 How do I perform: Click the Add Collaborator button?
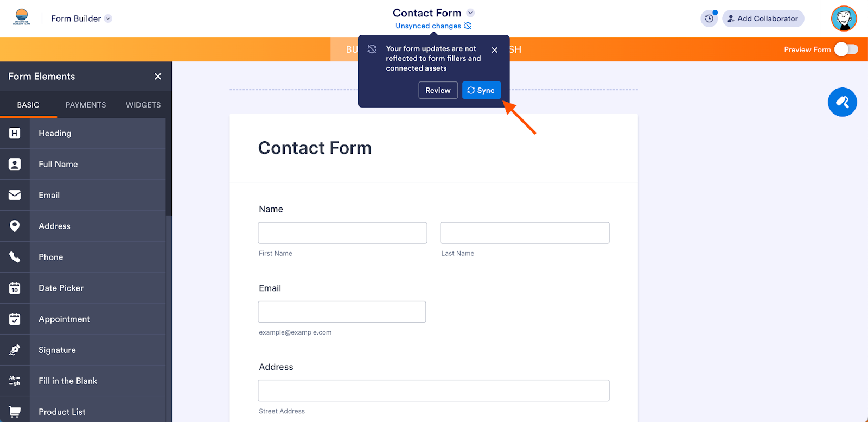point(763,18)
